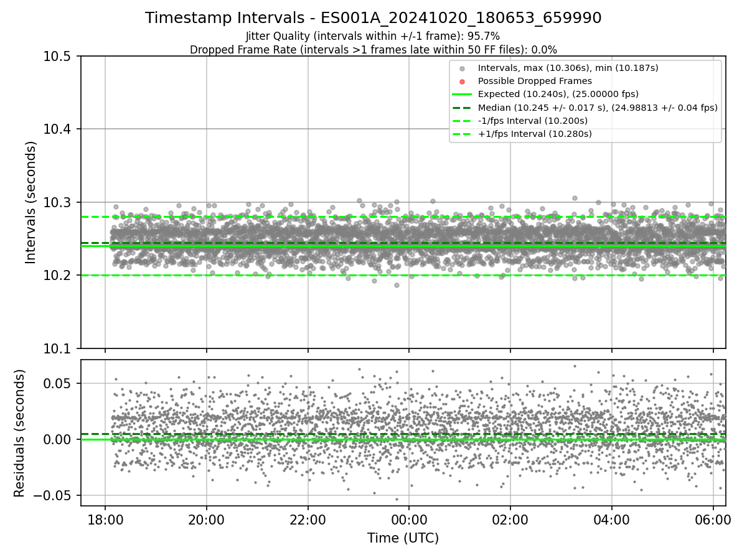Click the plot title 'Timestamp Intervals - ES001A_20241020_180653_659990'
Screen dimensions: 747x560
click(374, 18)
